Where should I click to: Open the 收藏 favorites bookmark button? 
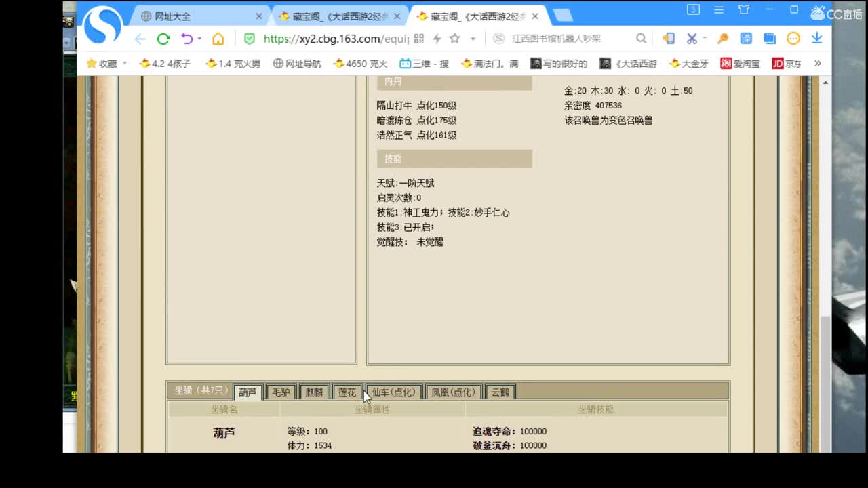tap(102, 64)
